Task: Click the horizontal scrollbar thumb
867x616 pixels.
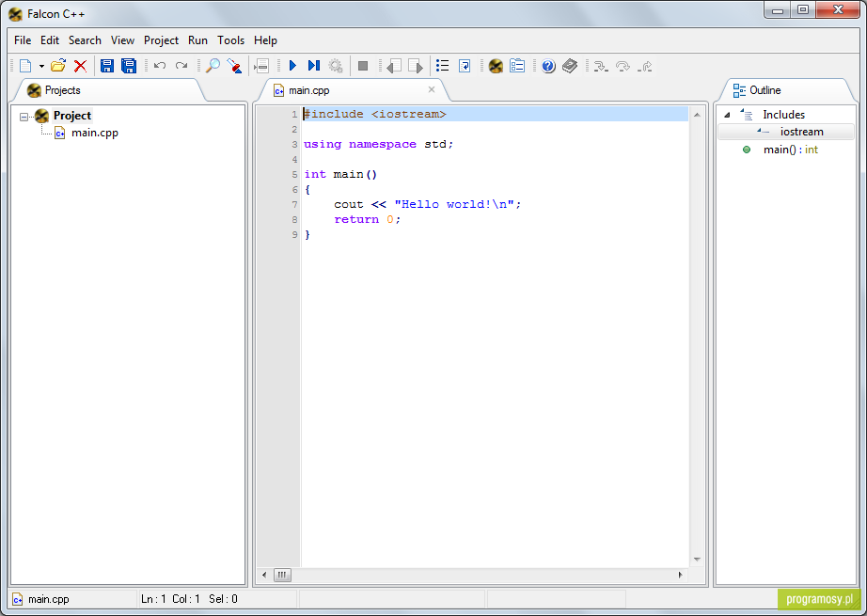Action: 282,575
